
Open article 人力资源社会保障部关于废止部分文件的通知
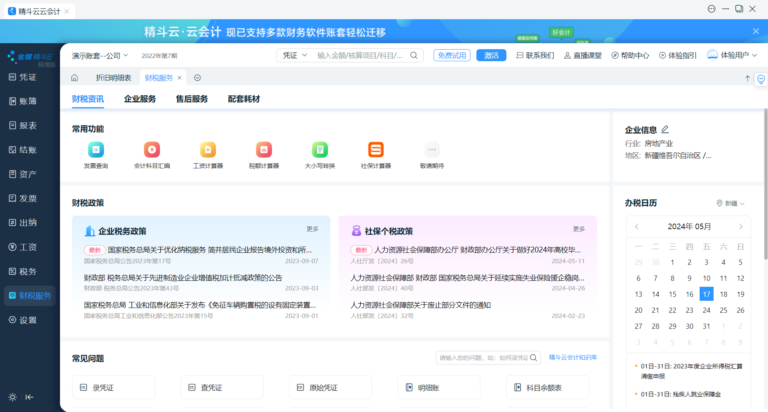420,305
